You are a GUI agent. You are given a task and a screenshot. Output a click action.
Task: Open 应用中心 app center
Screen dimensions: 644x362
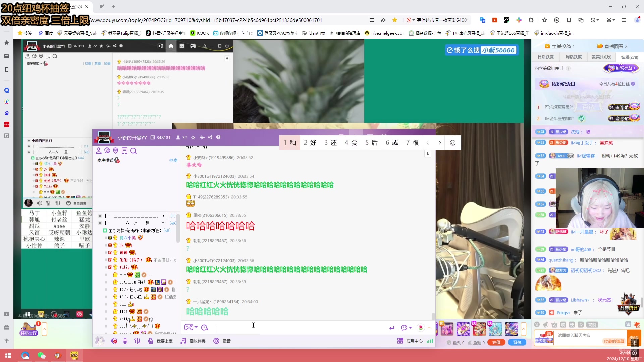[410, 341]
